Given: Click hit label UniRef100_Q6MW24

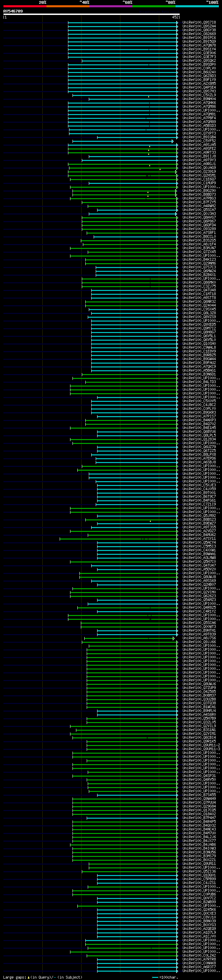Looking at the screenshot, I should 199,271.
